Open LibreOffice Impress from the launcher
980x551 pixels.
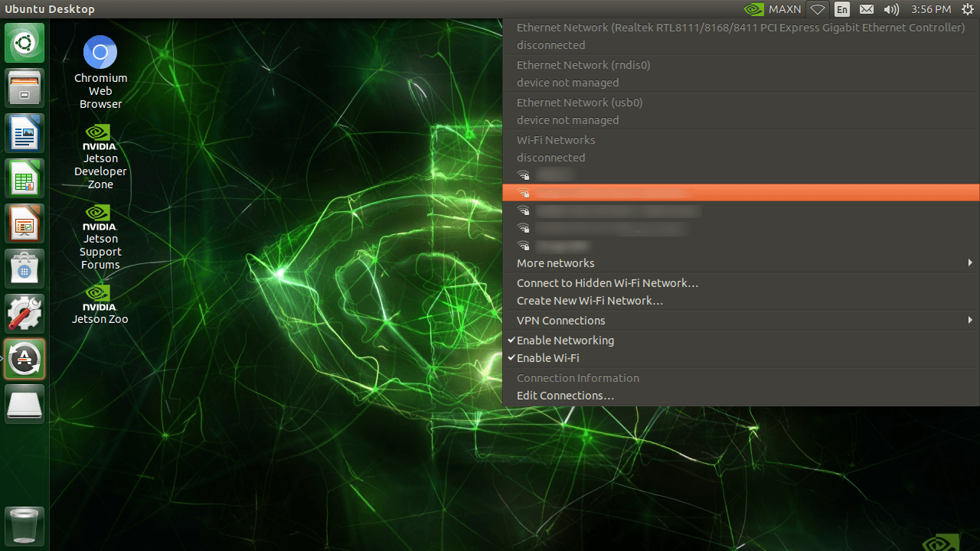click(x=24, y=223)
